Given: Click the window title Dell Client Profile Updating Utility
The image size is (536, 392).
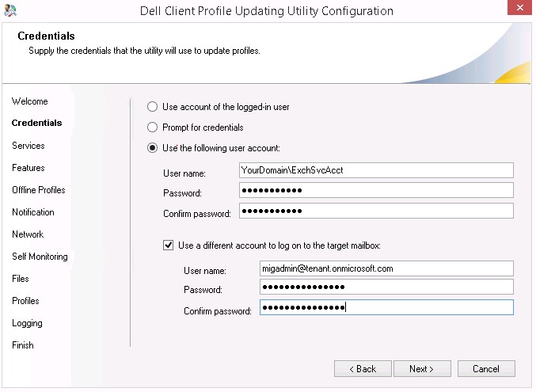Looking at the screenshot, I should [x=267, y=11].
